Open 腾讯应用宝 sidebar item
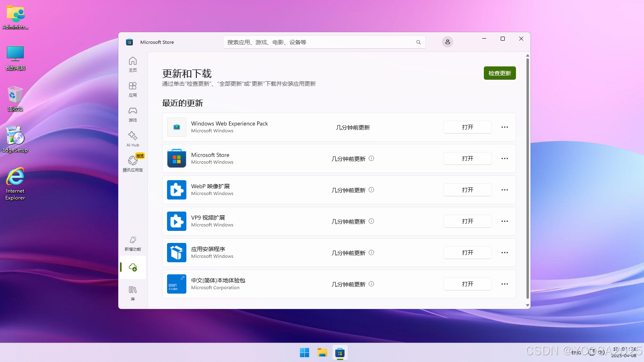Screen dimensions: 644x362 pos(133,164)
